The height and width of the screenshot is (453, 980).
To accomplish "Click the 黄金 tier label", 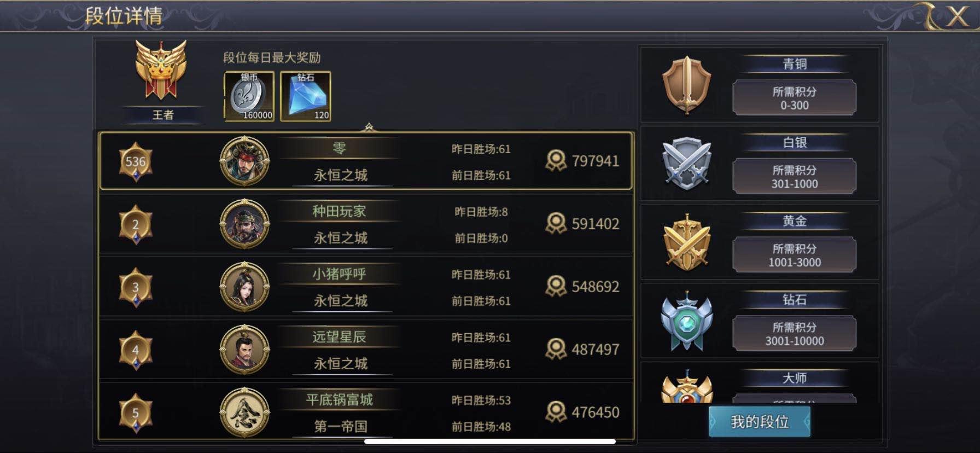I will point(794,221).
